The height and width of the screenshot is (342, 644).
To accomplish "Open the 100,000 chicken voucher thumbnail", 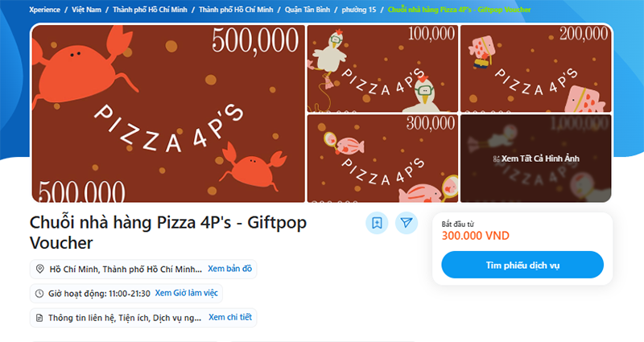I will point(382,68).
